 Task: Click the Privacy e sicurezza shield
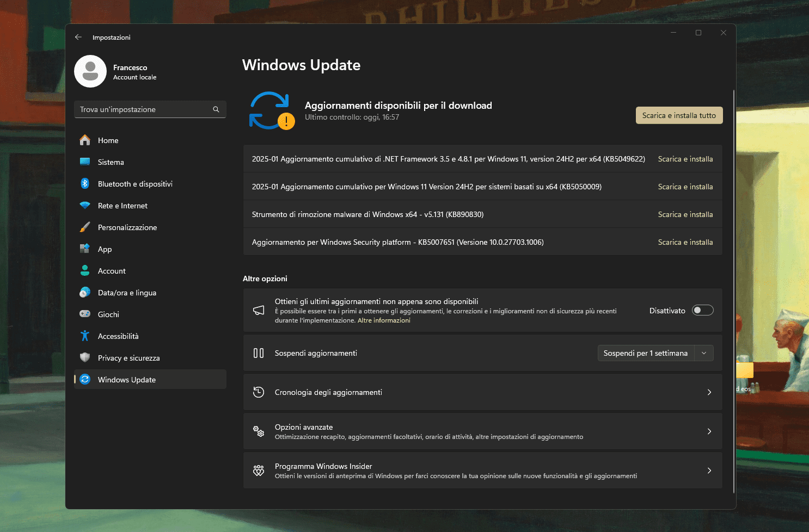(85, 358)
